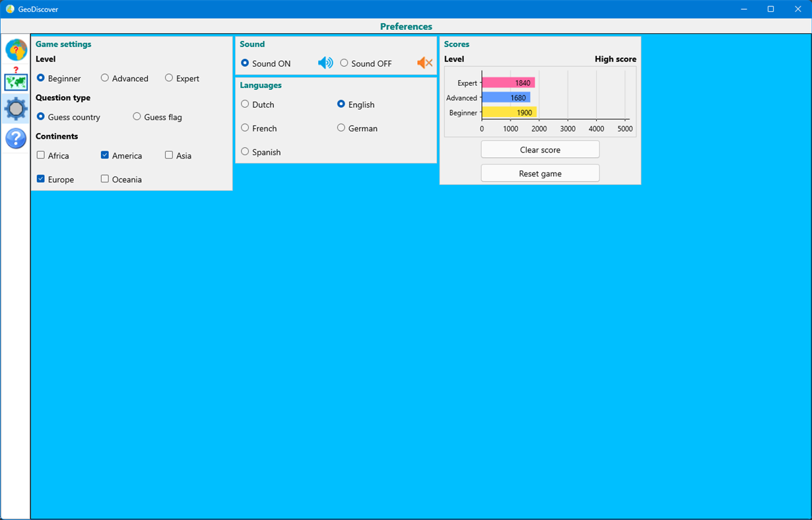Click the gear Preferences icon in sidebar
The image size is (812, 520).
(x=15, y=108)
